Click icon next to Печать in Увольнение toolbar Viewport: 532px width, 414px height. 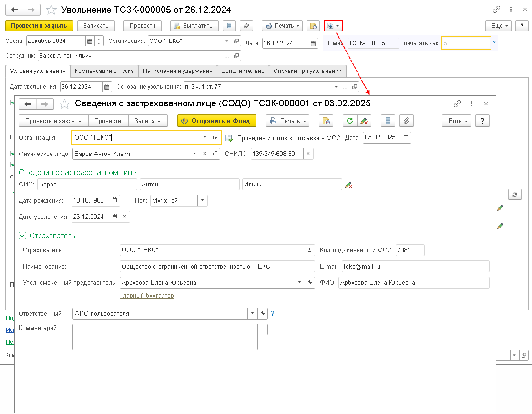click(313, 26)
